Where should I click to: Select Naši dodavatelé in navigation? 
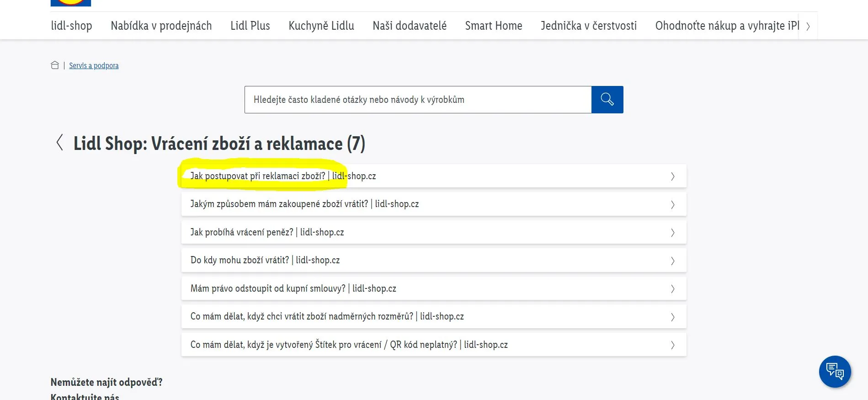(x=410, y=26)
